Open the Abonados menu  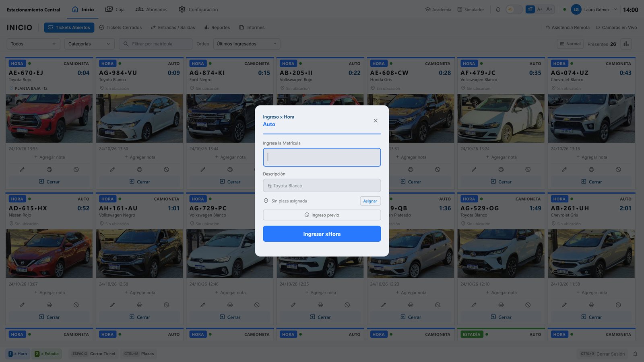[151, 9]
